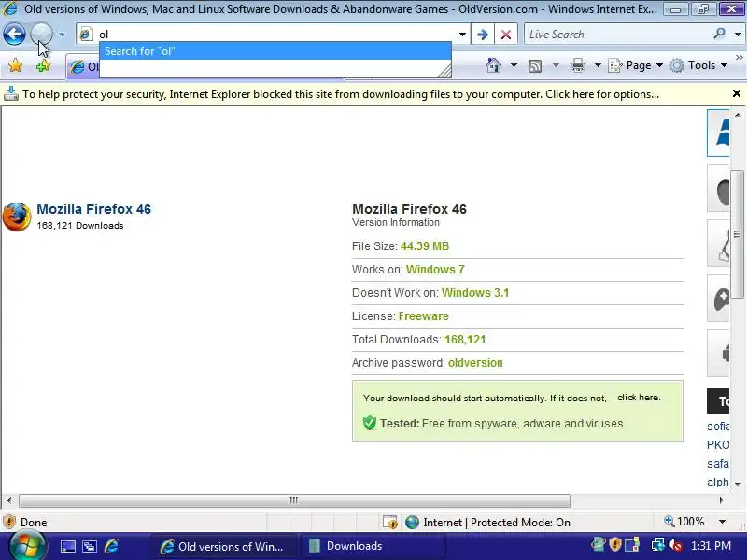This screenshot has width=747, height=560.
Task: Expand the Home button dropdown arrow
Action: [x=514, y=65]
